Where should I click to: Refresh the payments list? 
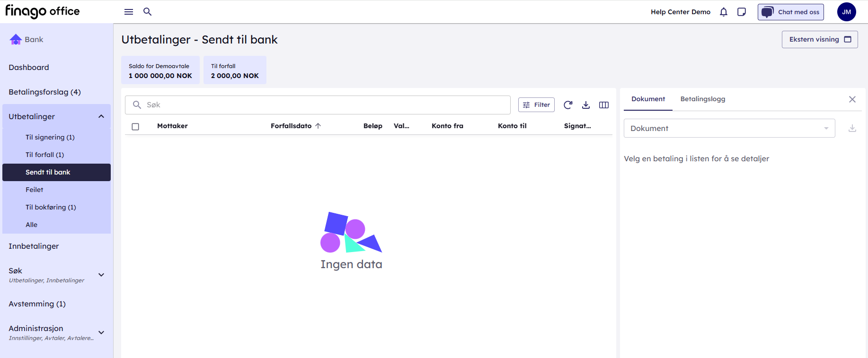pos(568,105)
